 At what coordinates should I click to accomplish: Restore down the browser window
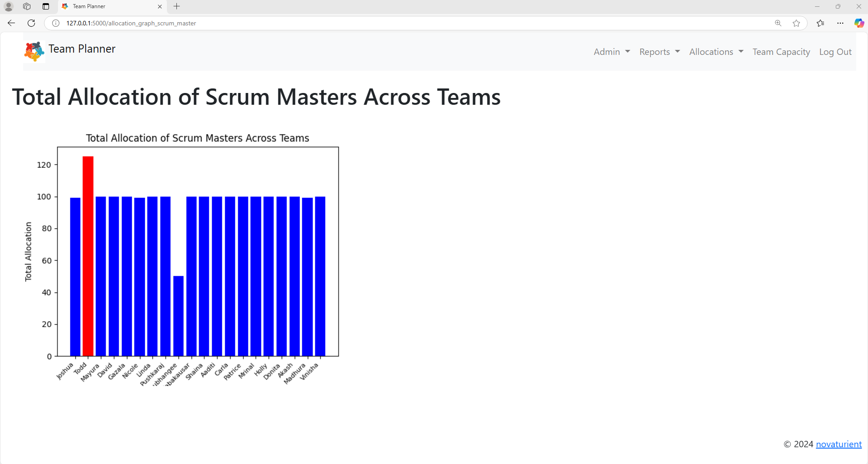[838, 6]
